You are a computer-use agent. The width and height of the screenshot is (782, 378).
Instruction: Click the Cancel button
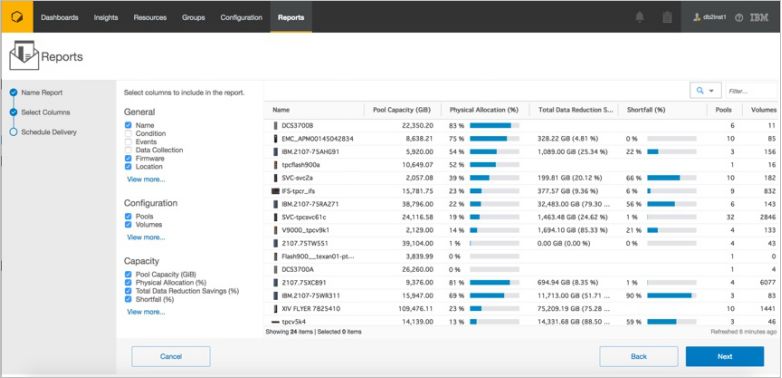point(171,357)
